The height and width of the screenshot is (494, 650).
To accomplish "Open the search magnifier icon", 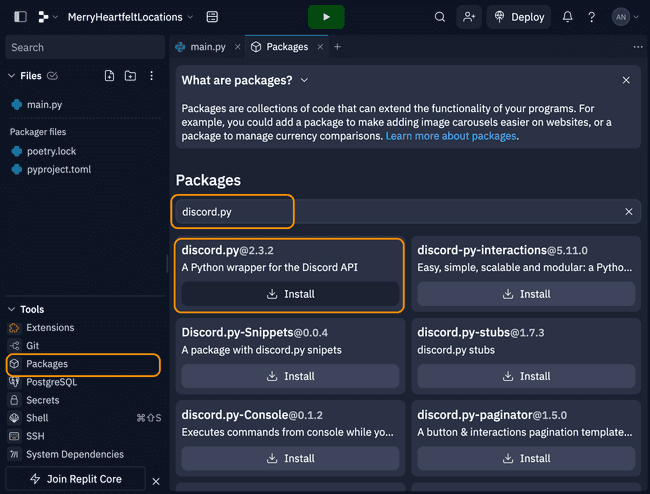I will pyautogui.click(x=440, y=17).
